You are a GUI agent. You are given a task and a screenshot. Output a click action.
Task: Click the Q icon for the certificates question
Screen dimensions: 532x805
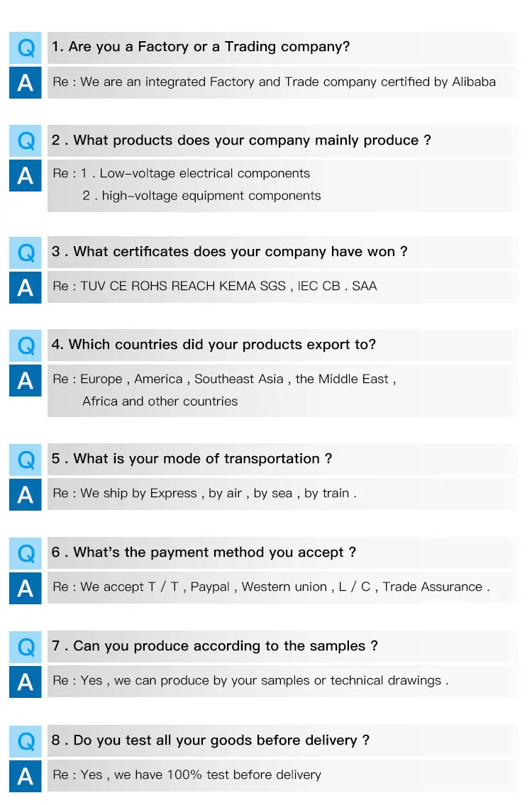click(26, 252)
